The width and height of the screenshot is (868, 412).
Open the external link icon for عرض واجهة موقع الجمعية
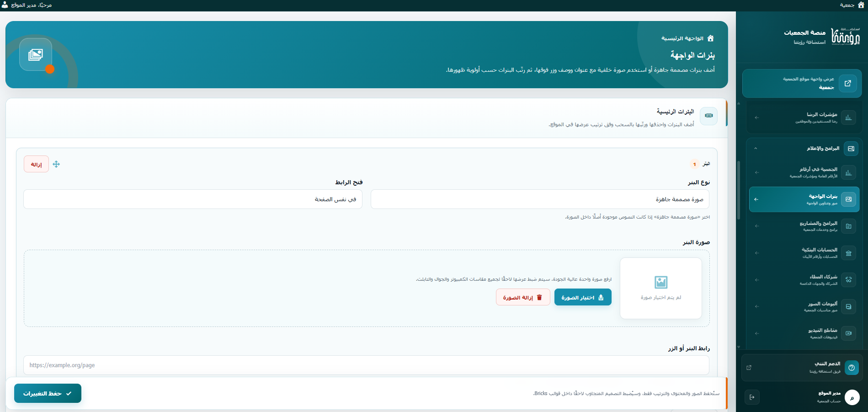pyautogui.click(x=848, y=83)
